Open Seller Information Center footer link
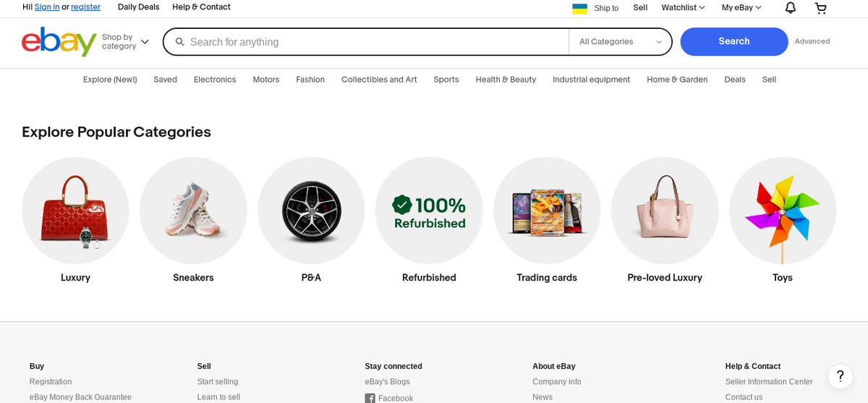The width and height of the screenshot is (868, 403). pyautogui.click(x=769, y=382)
